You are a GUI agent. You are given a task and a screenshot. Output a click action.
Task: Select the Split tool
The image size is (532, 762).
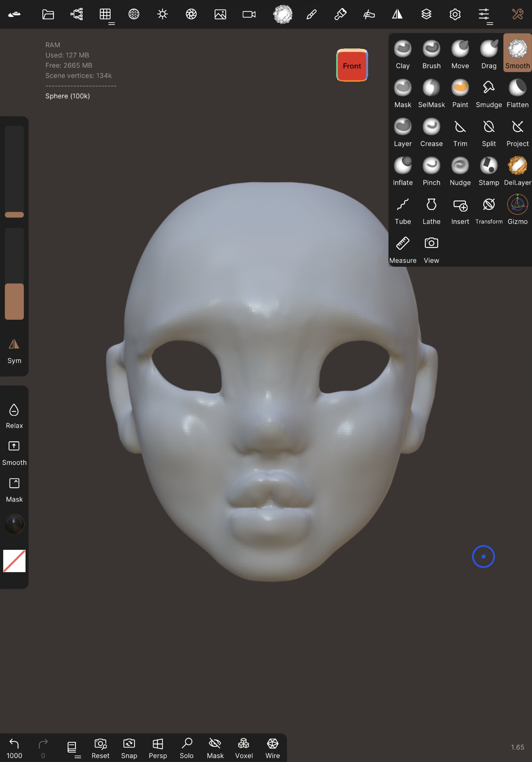coord(489,133)
